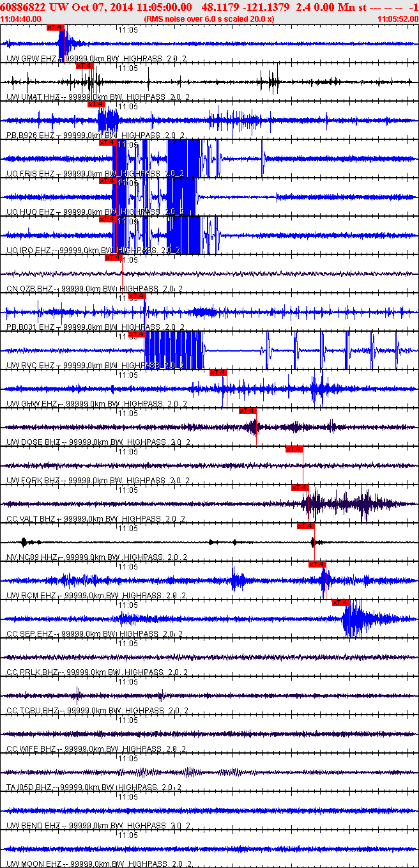Click the start time 11:04:40.00
419x868 pixels.
click(21, 19)
